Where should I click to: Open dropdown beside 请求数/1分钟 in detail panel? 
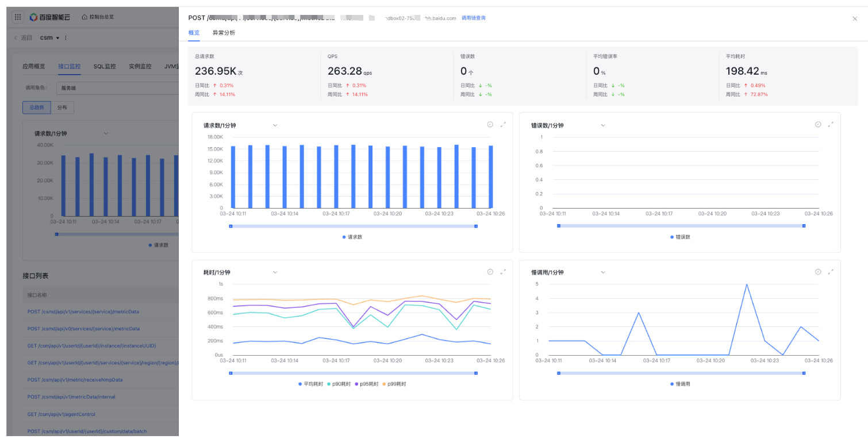pos(275,125)
